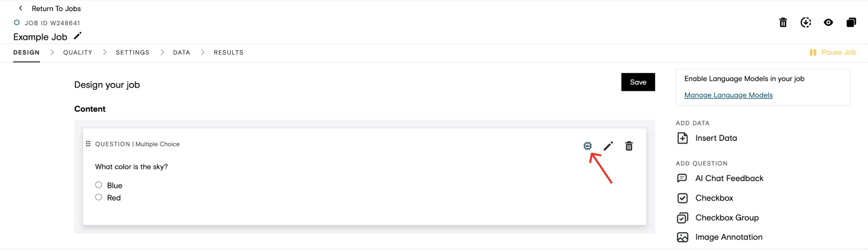Click the back chevron beside Return To Jobs
868x250 pixels.
[x=21, y=8]
